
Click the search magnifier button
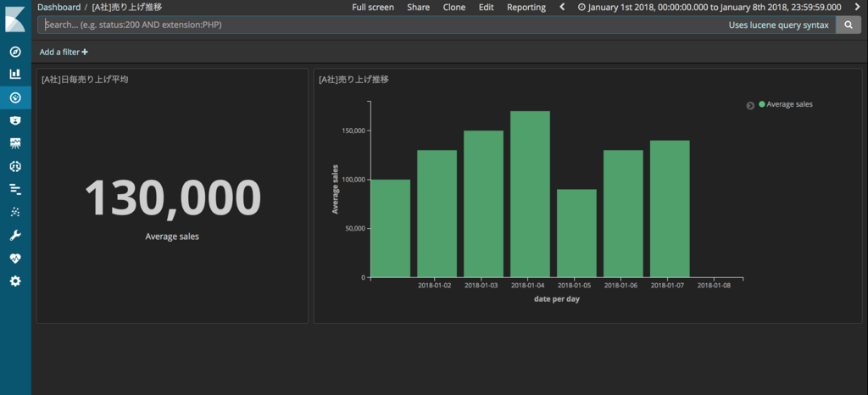848,25
